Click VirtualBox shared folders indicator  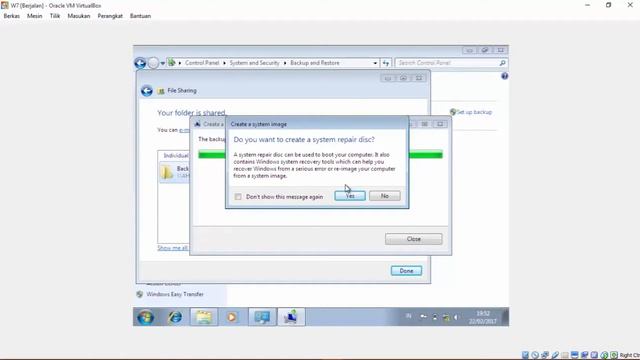point(564,355)
